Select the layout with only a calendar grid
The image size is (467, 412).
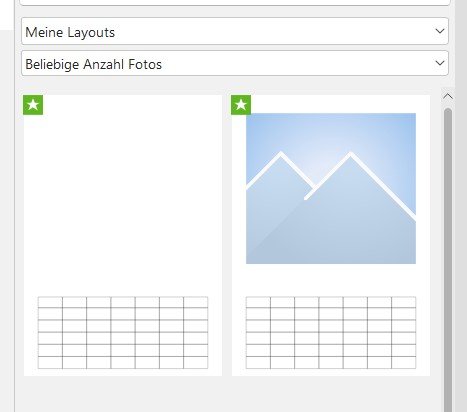(x=123, y=235)
